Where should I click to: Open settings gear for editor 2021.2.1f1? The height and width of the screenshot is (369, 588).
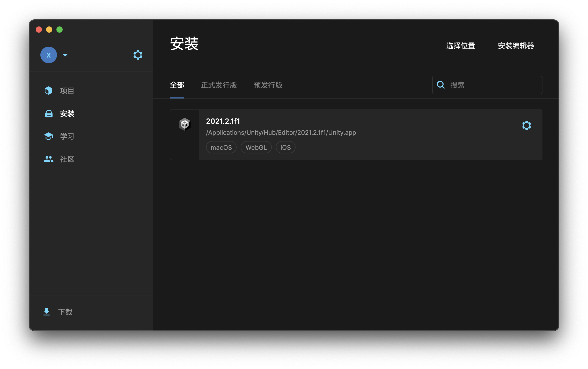[526, 125]
